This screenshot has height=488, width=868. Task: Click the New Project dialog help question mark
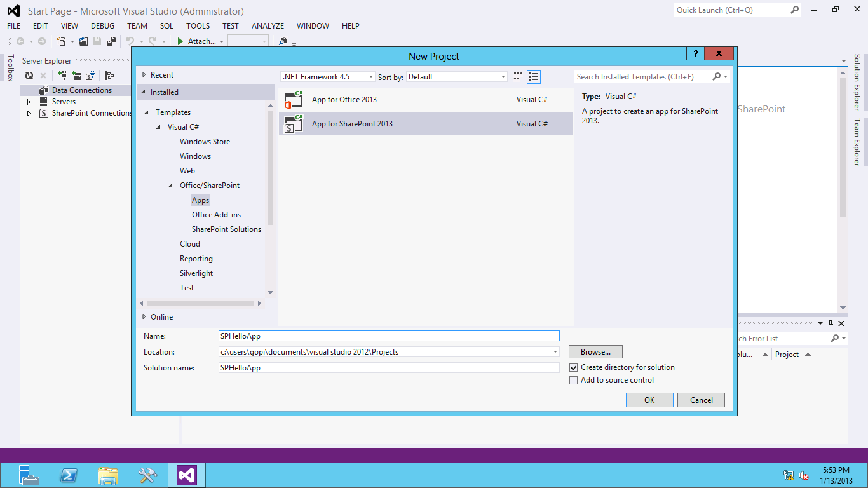(x=696, y=54)
